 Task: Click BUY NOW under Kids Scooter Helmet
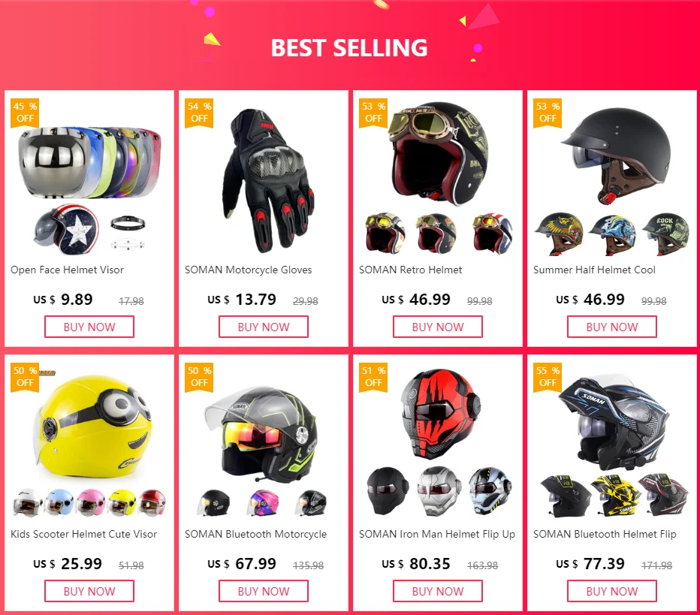click(x=89, y=591)
